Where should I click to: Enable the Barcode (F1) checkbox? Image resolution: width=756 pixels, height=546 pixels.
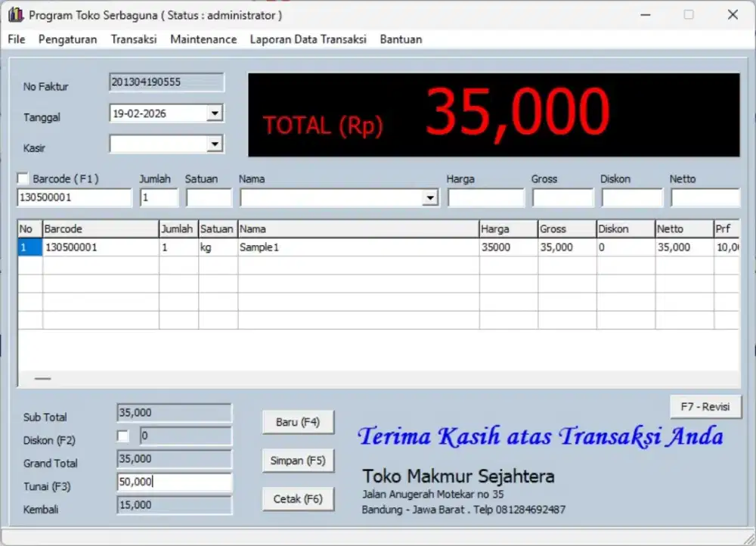pos(21,178)
